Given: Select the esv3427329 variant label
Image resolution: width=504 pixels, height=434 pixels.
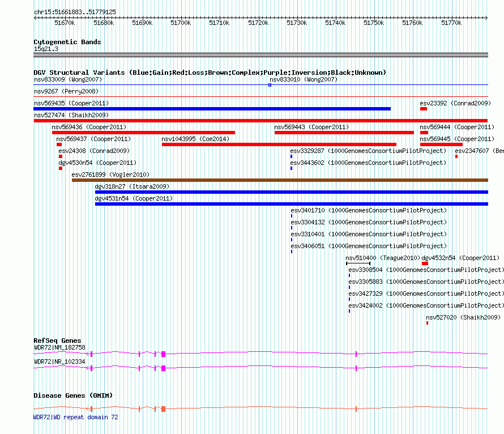Looking at the screenshot, I should pos(426,293).
